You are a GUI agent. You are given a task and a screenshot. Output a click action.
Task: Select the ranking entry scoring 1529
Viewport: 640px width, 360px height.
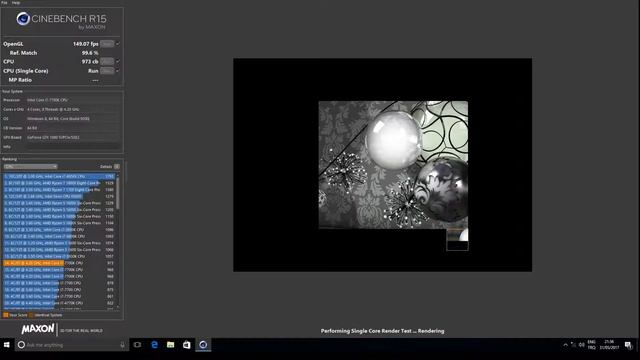pos(59,183)
